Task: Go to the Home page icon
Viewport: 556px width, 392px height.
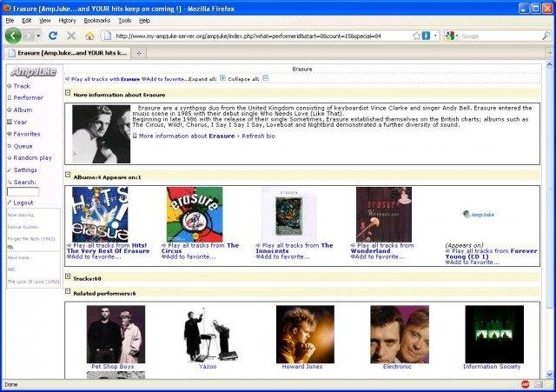Action: point(89,36)
